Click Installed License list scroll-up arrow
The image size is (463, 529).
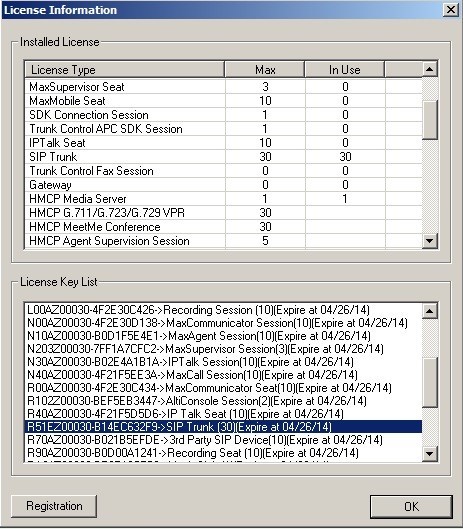click(x=430, y=69)
